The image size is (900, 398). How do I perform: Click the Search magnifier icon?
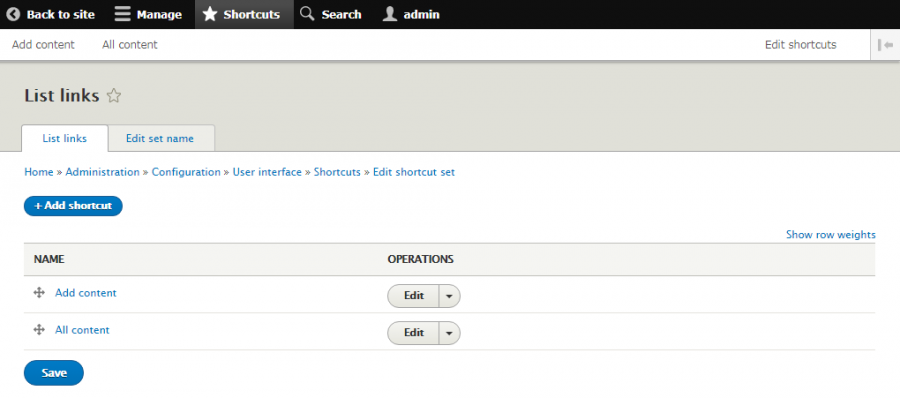click(308, 14)
